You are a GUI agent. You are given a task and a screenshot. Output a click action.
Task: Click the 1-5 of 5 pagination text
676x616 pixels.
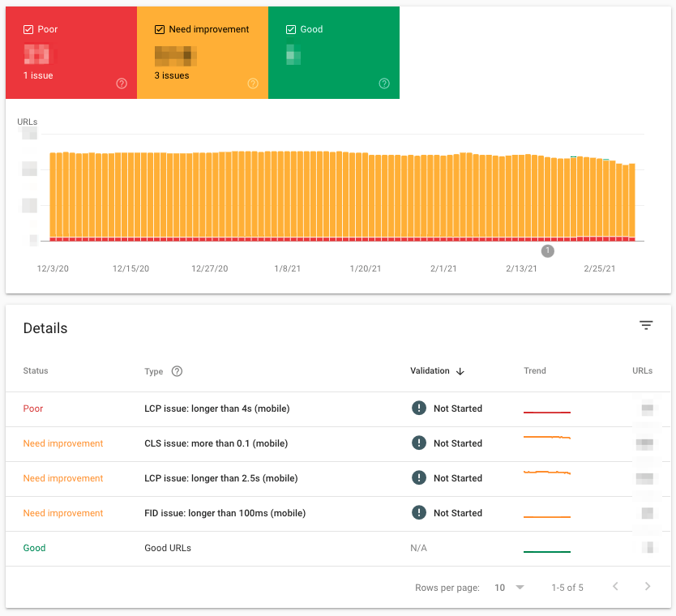tap(567, 588)
